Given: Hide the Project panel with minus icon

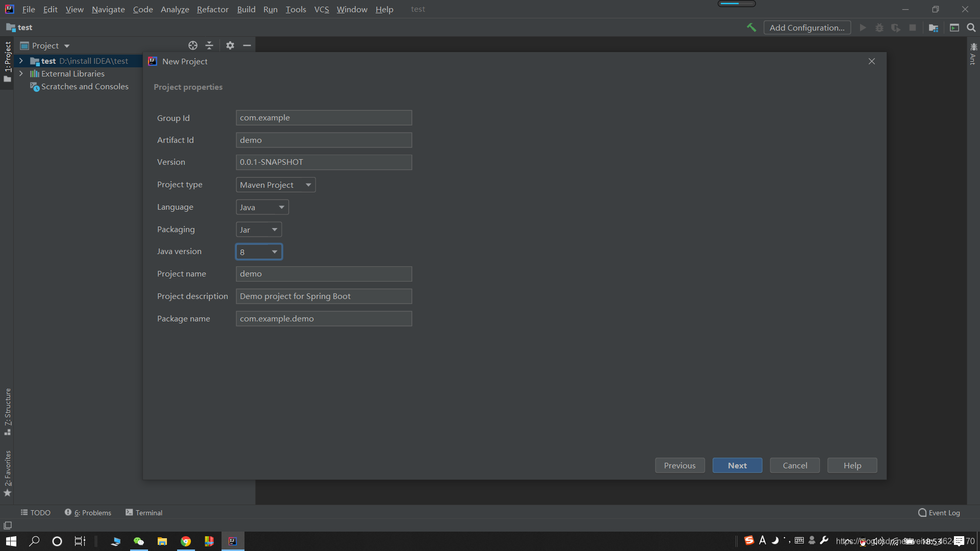Looking at the screenshot, I should click(x=247, y=45).
